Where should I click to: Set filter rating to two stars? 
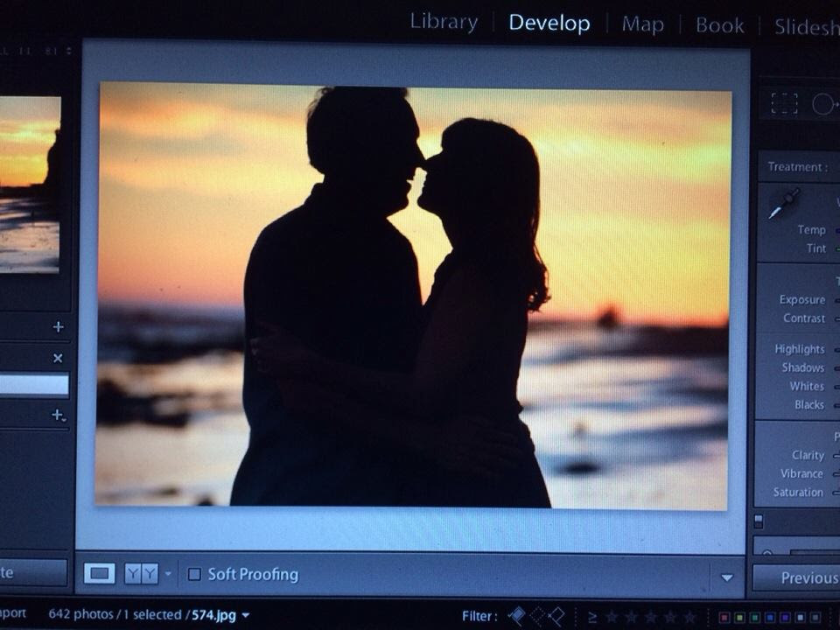(631, 617)
